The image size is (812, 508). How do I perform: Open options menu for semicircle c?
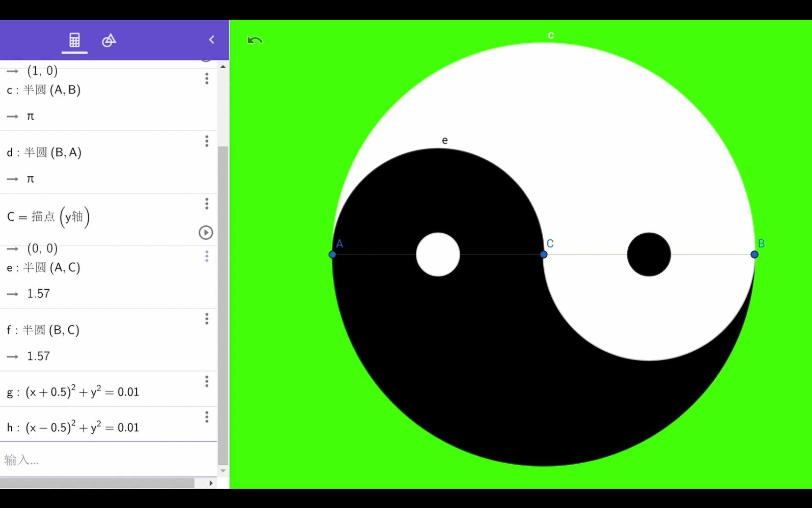click(207, 79)
